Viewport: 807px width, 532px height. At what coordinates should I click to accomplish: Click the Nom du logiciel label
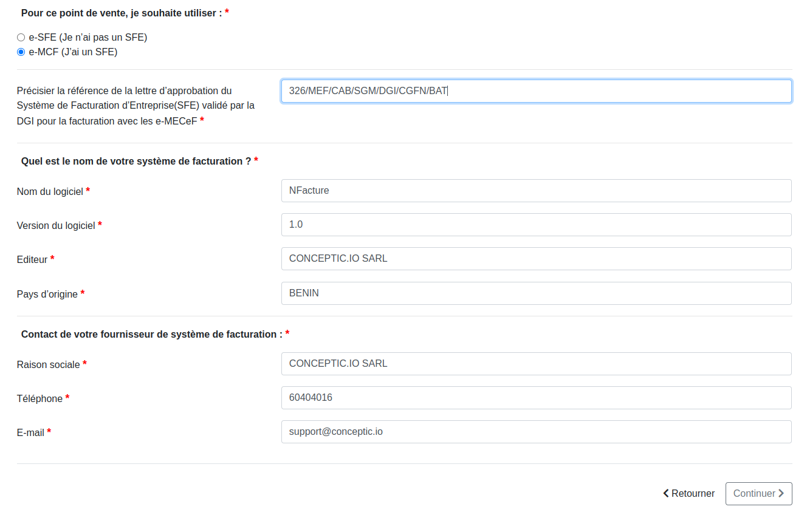click(50, 191)
